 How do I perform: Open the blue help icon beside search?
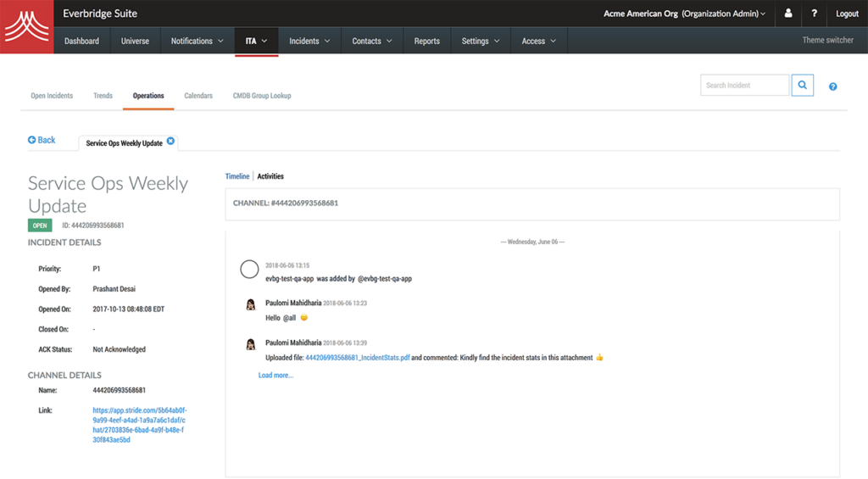click(832, 86)
